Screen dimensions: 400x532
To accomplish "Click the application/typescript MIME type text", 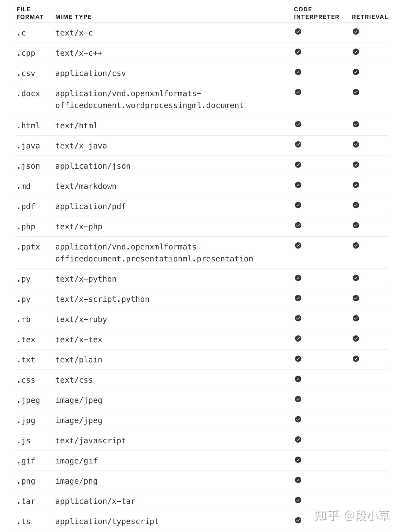I will pyautogui.click(x=107, y=521).
